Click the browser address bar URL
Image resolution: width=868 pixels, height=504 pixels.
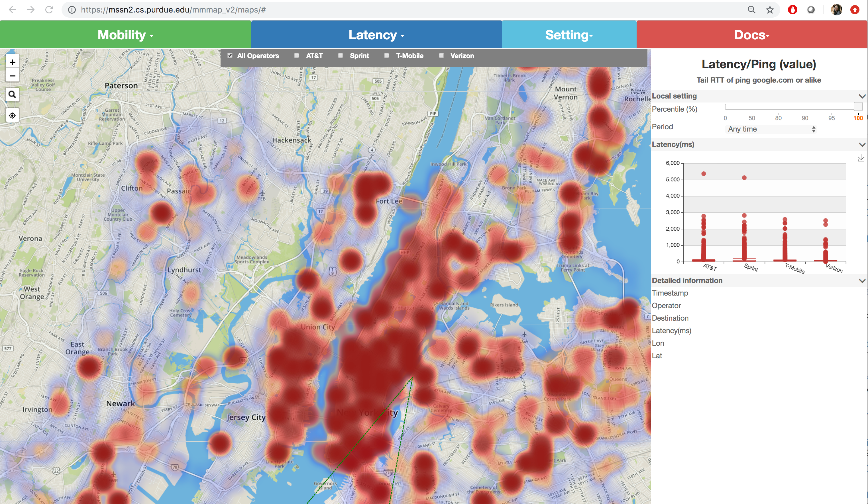(x=173, y=10)
